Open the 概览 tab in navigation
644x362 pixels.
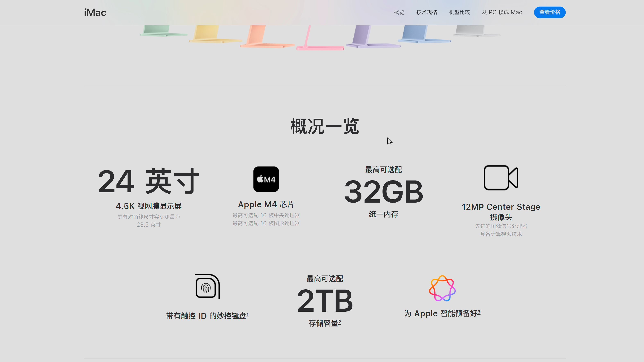399,12
